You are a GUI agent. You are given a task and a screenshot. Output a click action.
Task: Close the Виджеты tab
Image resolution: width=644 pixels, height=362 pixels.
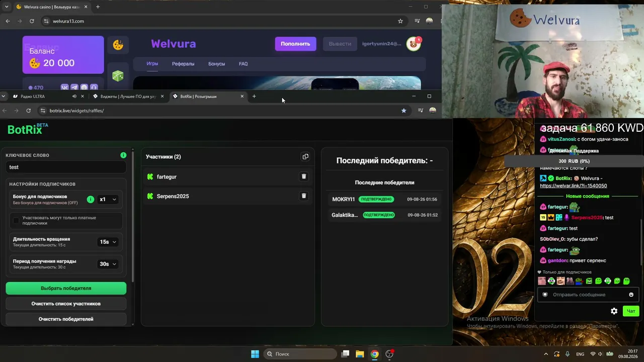pyautogui.click(x=162, y=96)
